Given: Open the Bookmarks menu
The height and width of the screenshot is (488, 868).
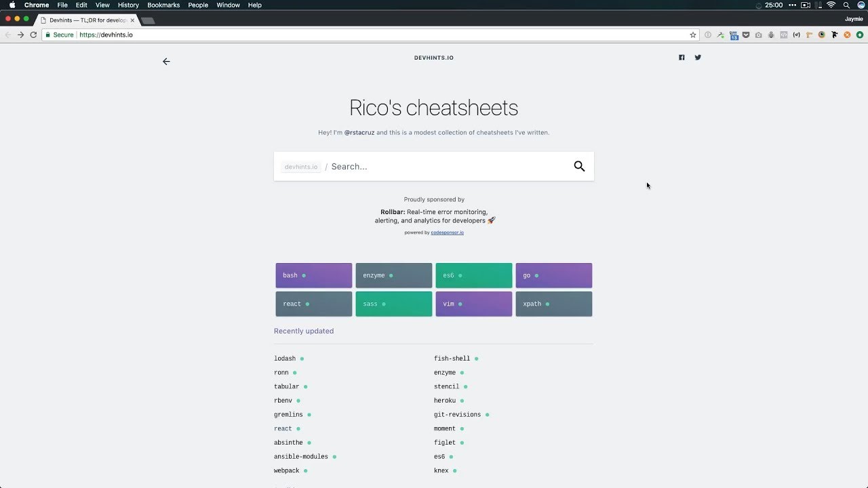Looking at the screenshot, I should 163,5.
